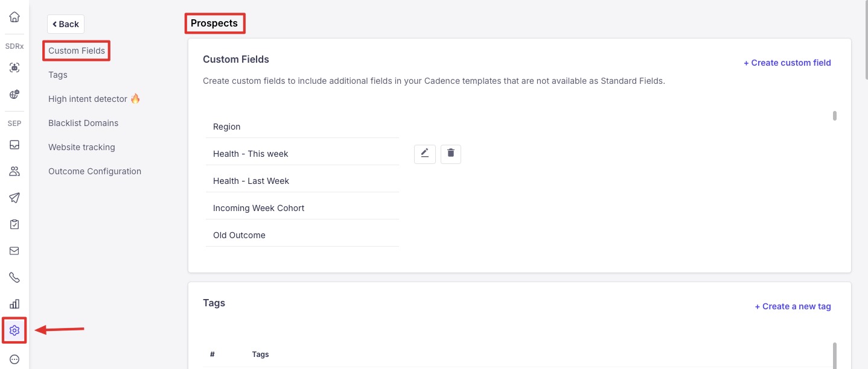Open the email envelope icon
868x369 pixels.
click(14, 251)
